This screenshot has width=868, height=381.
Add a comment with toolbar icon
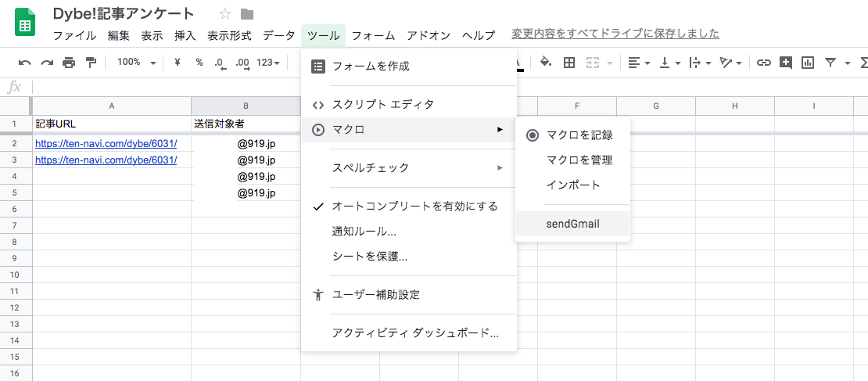click(785, 63)
